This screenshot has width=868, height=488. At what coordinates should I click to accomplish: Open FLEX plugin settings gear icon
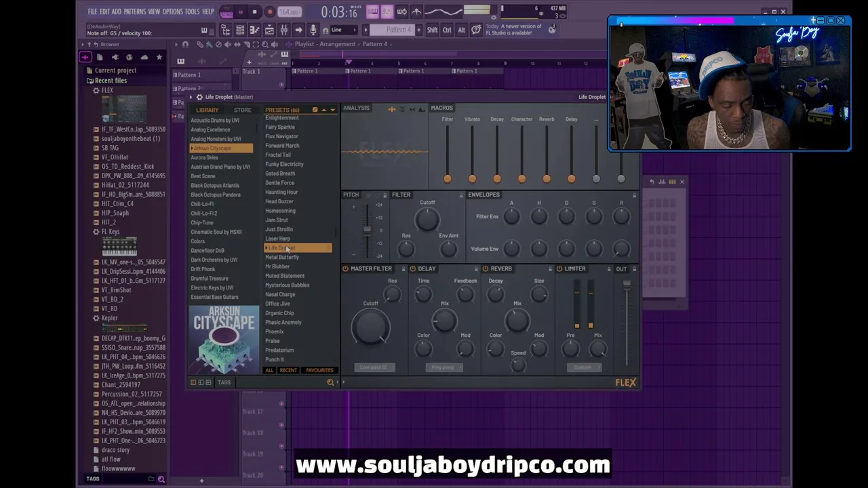[199, 97]
